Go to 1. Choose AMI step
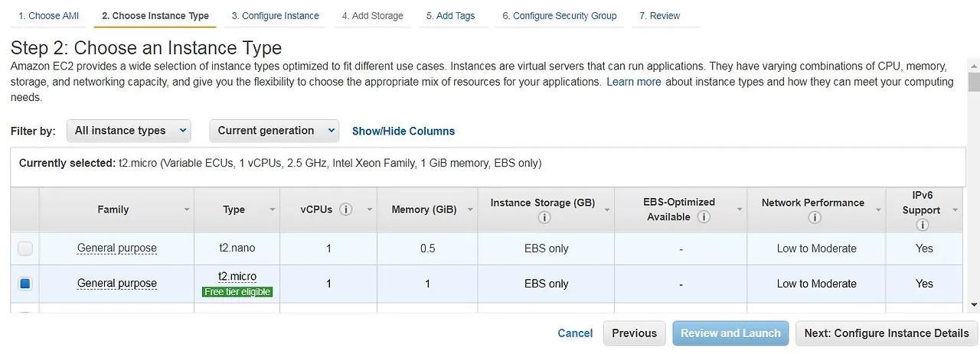 49,16
